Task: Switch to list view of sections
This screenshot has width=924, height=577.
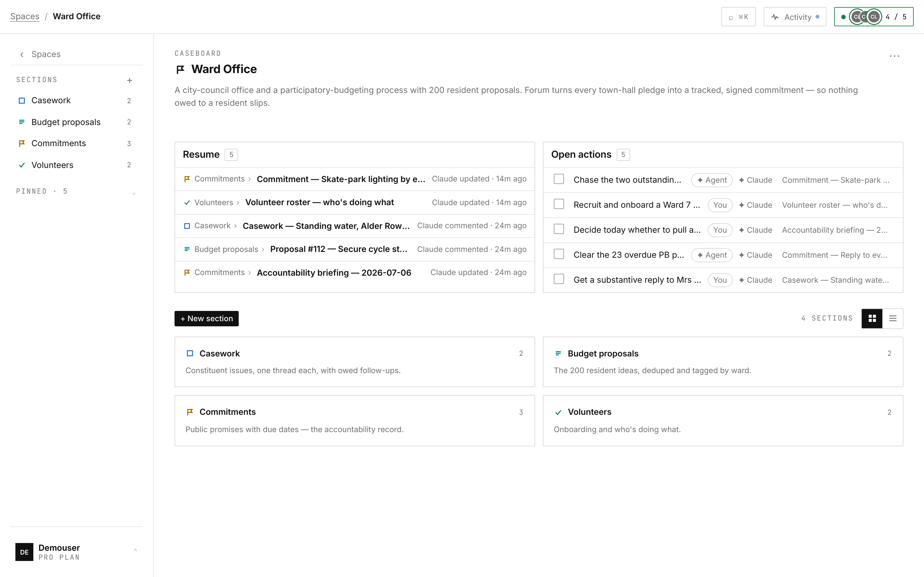Action: click(893, 318)
